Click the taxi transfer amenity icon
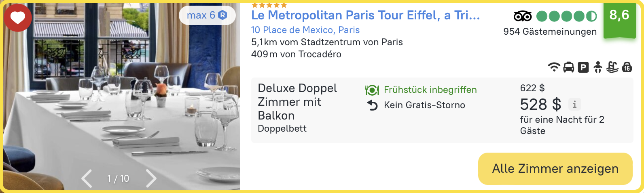Screen dimensions: 644x193 [x=568, y=67]
